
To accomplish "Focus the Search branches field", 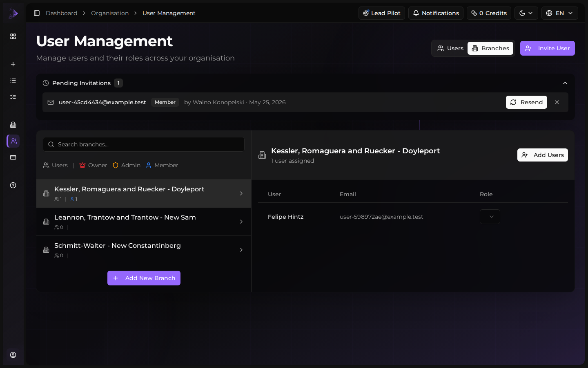I will coord(144,144).
